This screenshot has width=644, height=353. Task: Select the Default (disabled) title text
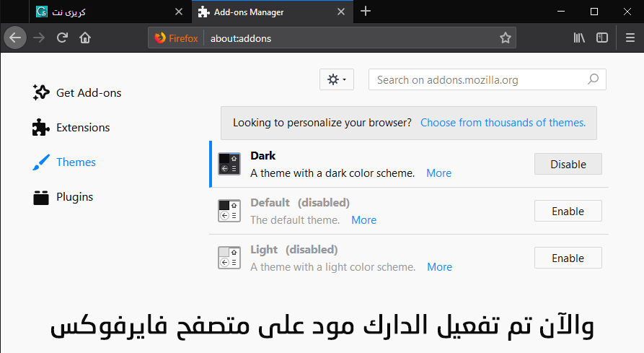(x=300, y=203)
